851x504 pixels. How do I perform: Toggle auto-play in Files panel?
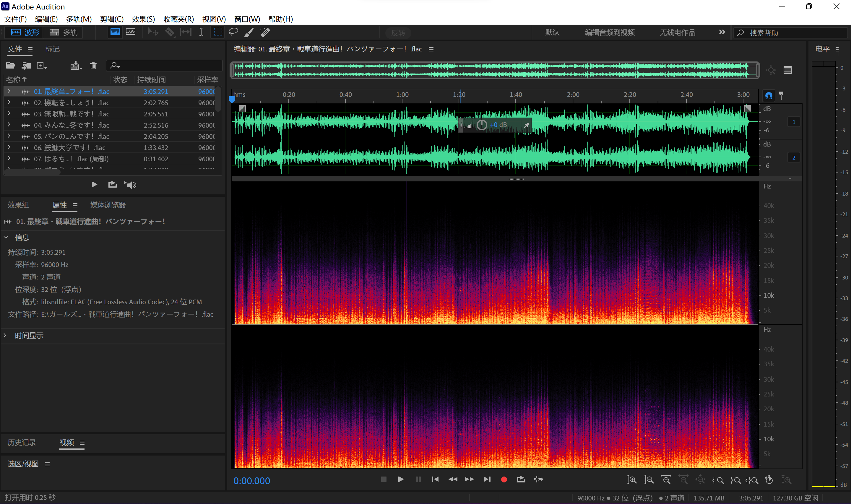tap(130, 185)
